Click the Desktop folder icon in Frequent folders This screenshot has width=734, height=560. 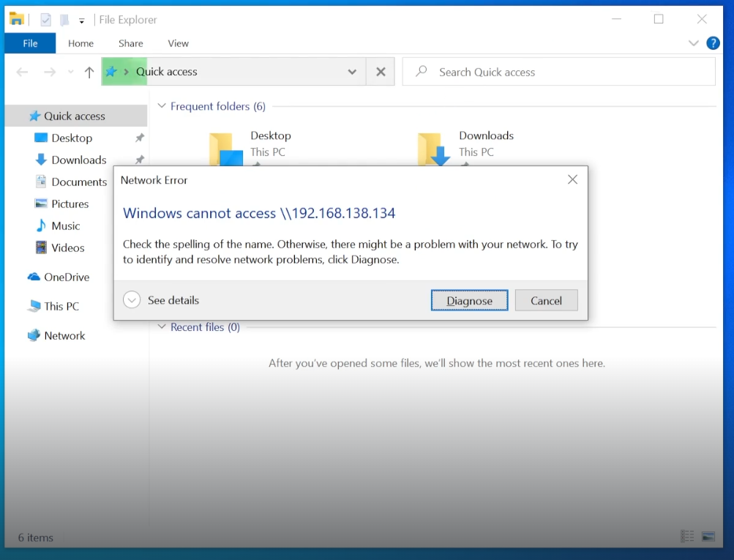point(225,149)
